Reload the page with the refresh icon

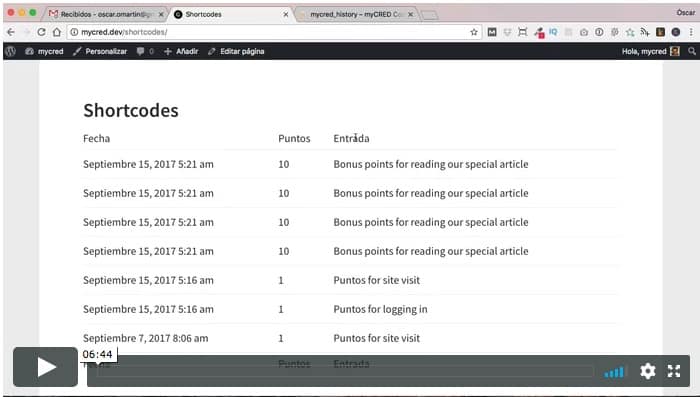pos(42,32)
